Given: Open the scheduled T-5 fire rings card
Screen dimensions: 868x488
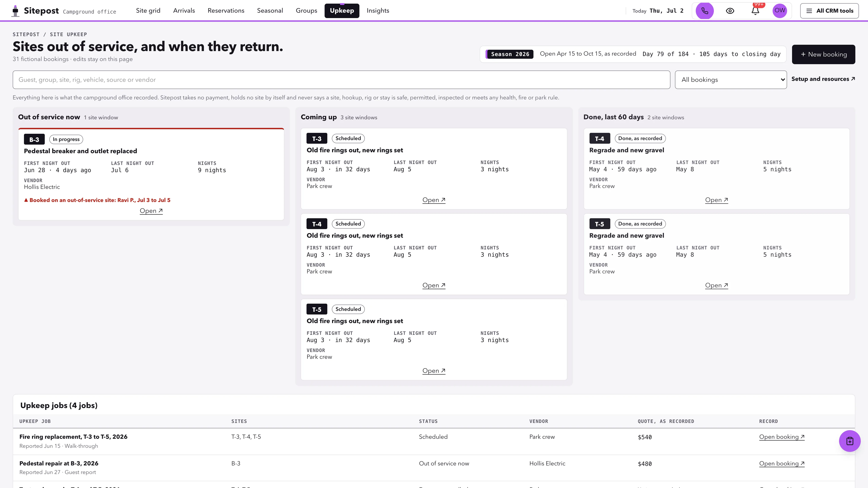Looking at the screenshot, I should click(x=434, y=371).
